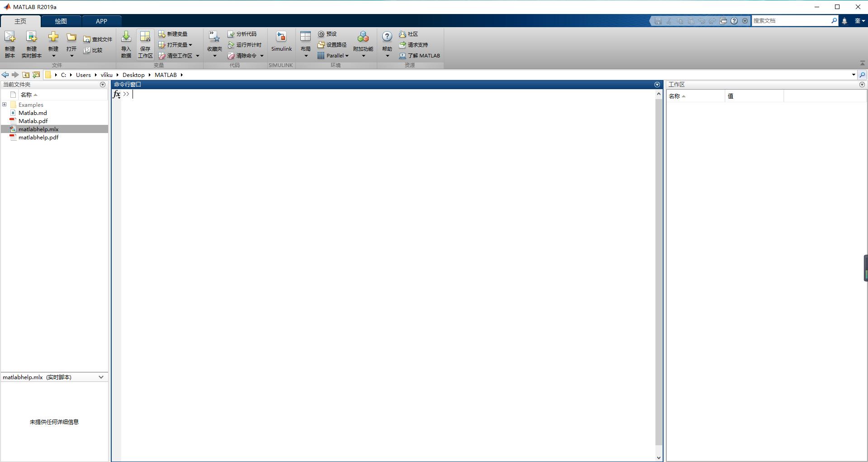Open the 命令行窗口 panel actions menu
The width and height of the screenshot is (868, 462).
click(657, 85)
